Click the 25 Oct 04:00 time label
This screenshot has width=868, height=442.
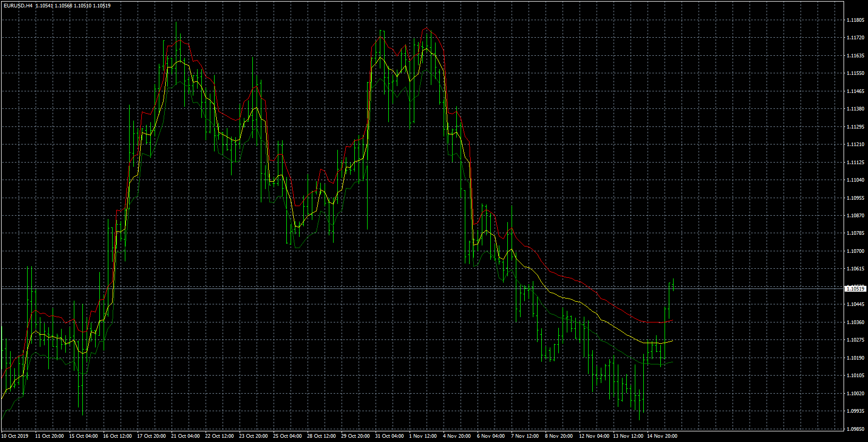point(287,436)
